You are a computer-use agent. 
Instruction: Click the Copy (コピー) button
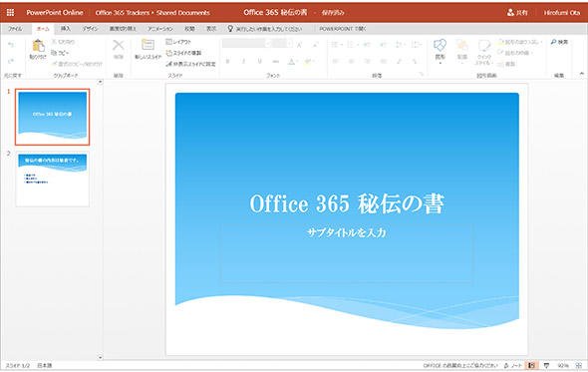[x=60, y=53]
